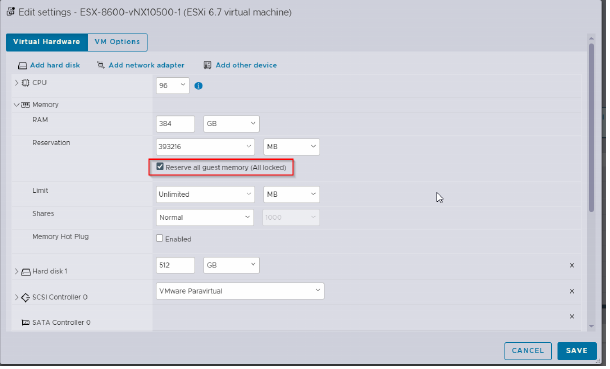610x369 pixels.
Task: Collapse the Memory section
Action: [16, 105]
